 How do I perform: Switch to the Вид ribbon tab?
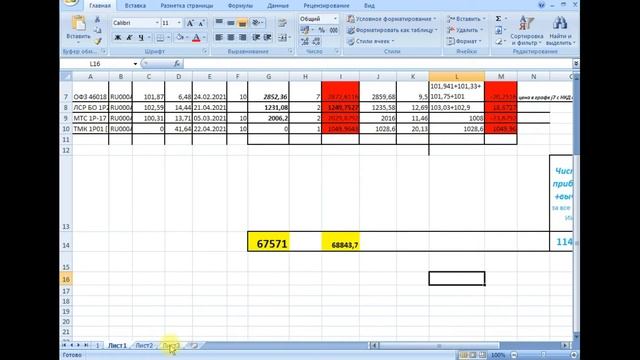point(369,6)
